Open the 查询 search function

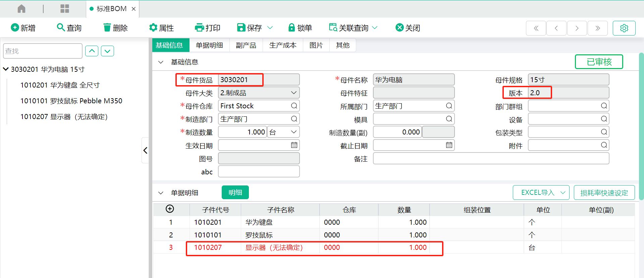pyautogui.click(x=69, y=28)
